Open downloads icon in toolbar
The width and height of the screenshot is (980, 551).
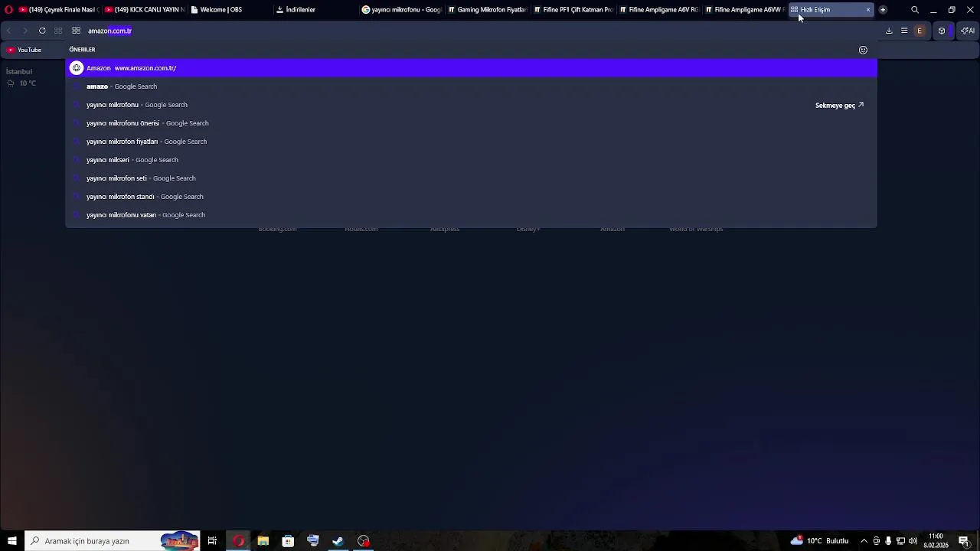889,31
